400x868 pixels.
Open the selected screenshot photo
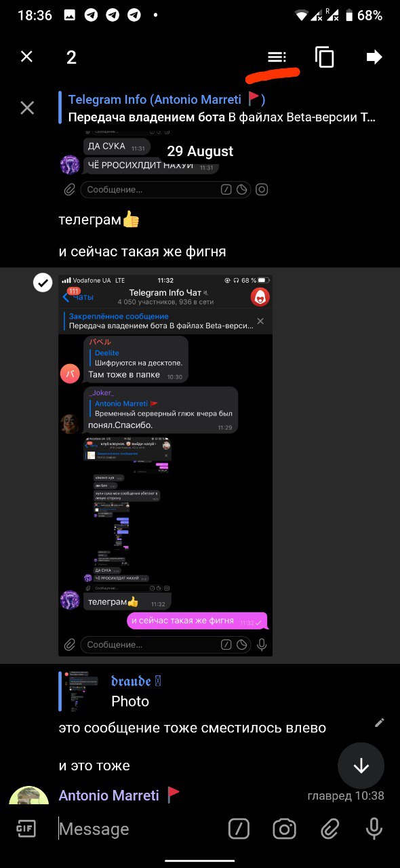pyautogui.click(x=165, y=465)
